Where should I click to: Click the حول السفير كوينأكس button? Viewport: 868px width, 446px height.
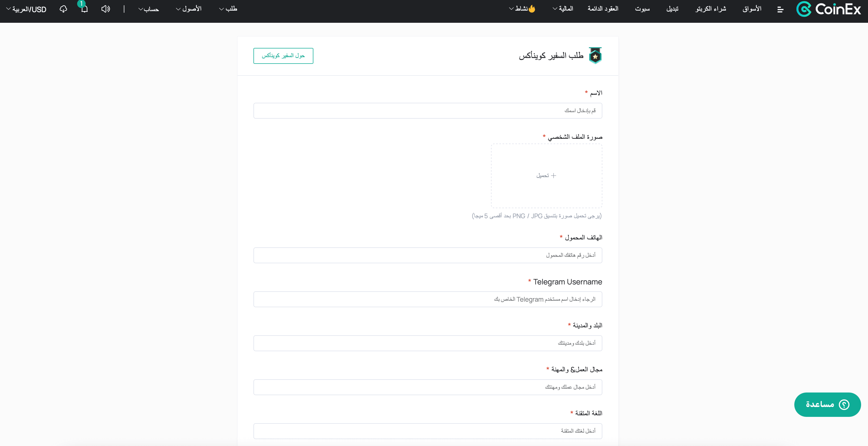tap(283, 56)
